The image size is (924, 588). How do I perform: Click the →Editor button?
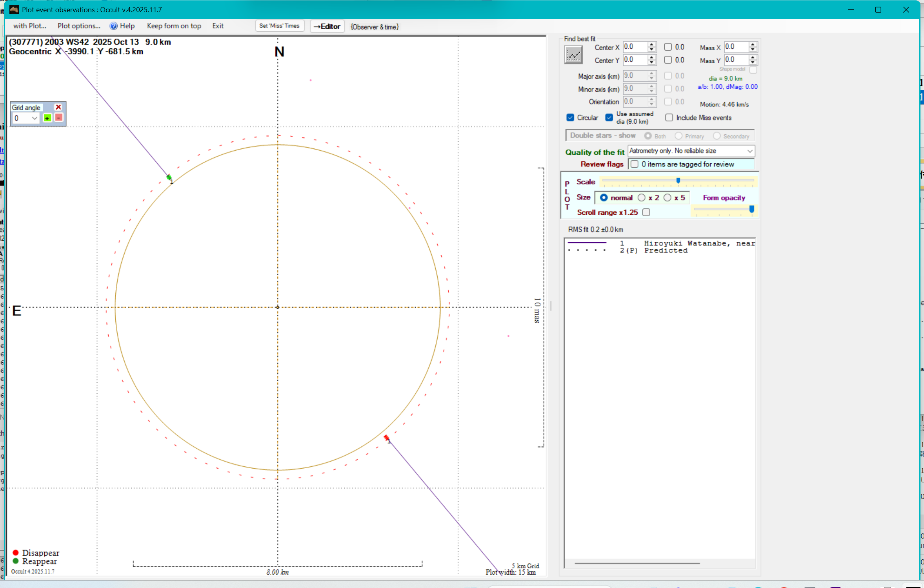(x=327, y=26)
